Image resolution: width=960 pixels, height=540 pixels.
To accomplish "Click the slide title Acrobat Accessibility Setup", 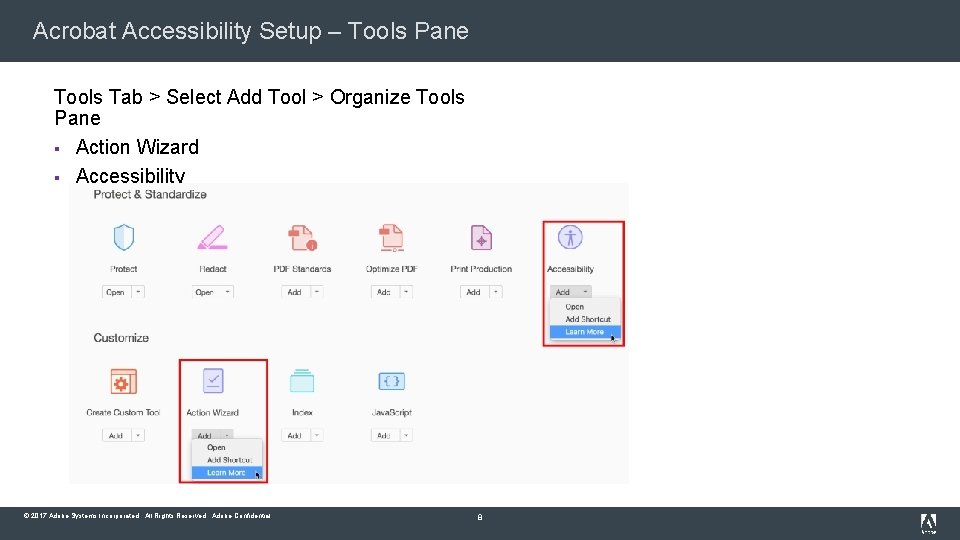I will [x=250, y=31].
